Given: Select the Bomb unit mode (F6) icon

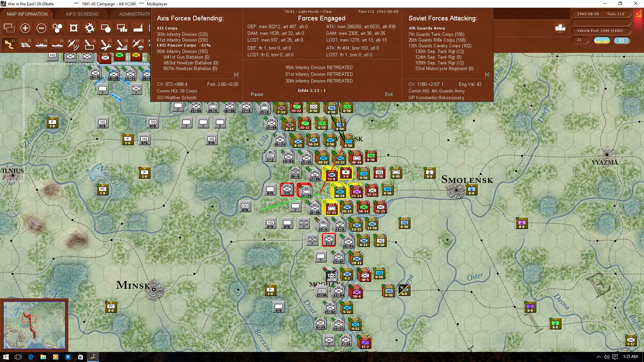Looking at the screenshot, I should 89,45.
